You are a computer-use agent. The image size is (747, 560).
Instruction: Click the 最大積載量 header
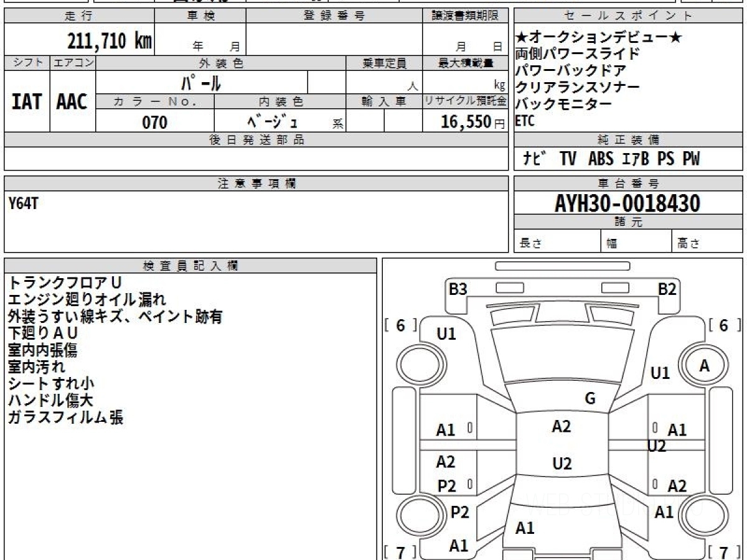click(465, 63)
